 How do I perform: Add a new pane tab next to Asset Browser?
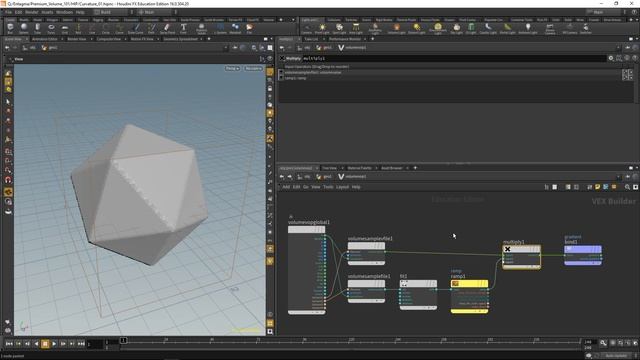pos(415,168)
